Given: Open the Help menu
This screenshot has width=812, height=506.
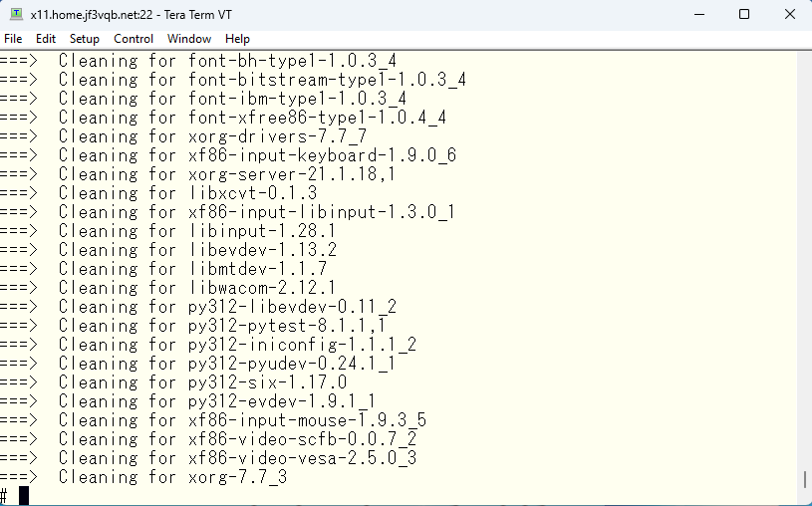Looking at the screenshot, I should [x=238, y=39].
